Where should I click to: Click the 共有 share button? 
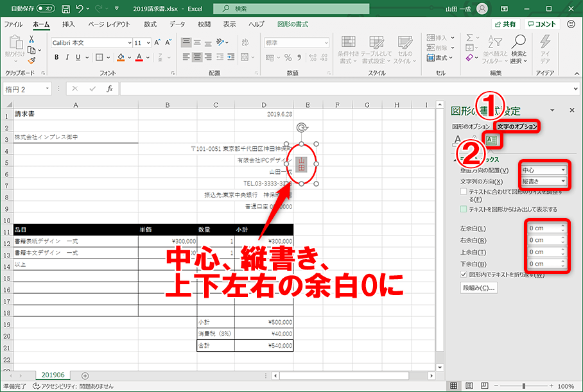click(x=505, y=24)
